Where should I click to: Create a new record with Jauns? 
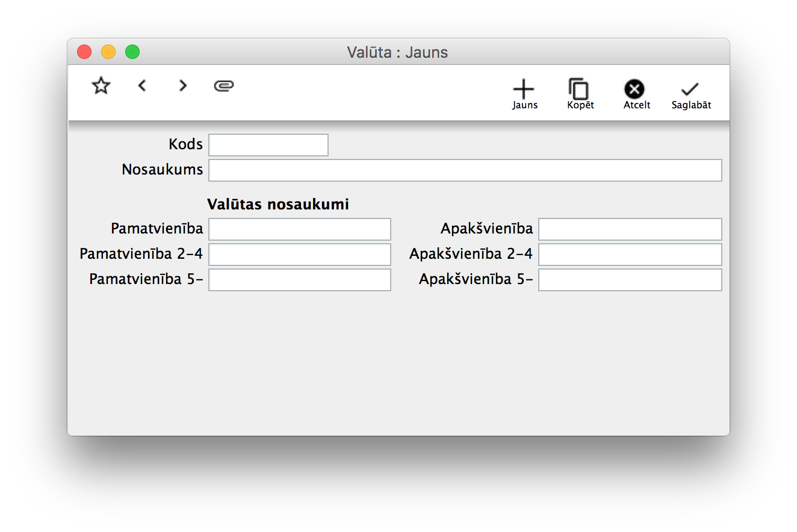coord(524,94)
